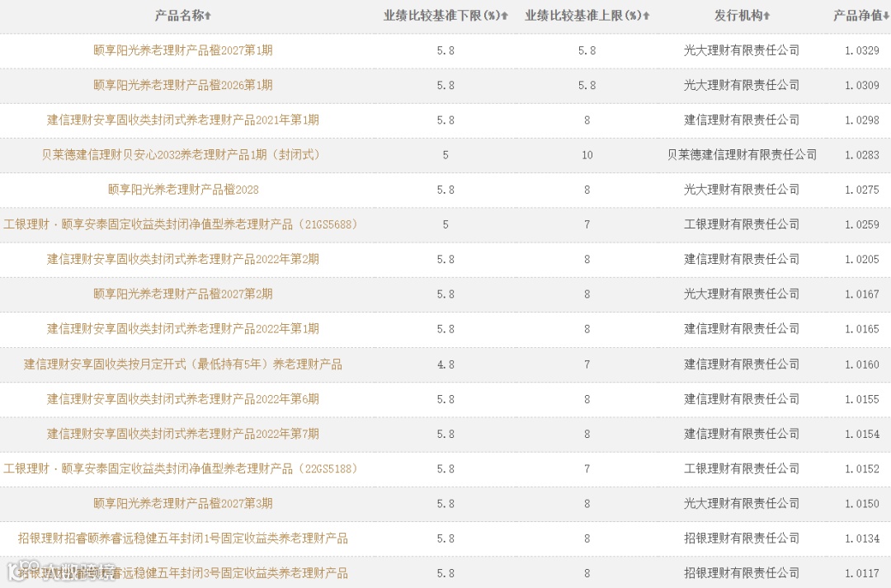This screenshot has width=891, height=588.
Task: Click 光大理财有限责任公司 in 1.0329 row
Action: [742, 50]
